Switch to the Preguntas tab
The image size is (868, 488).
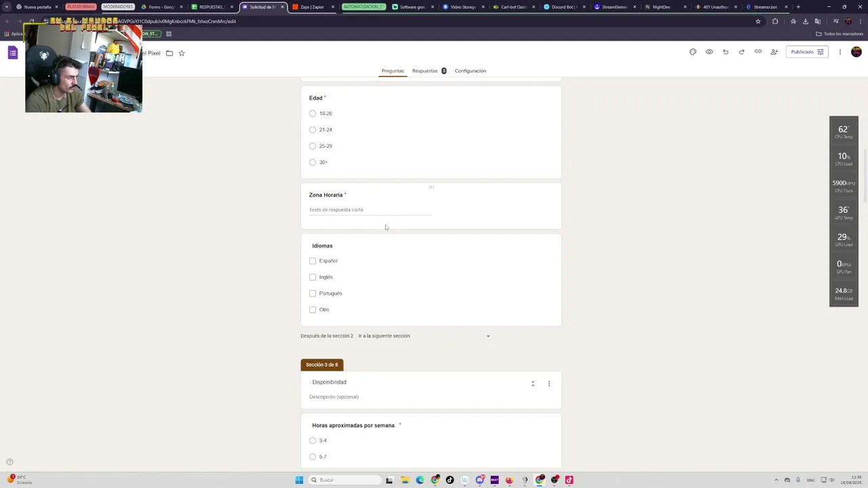click(393, 70)
